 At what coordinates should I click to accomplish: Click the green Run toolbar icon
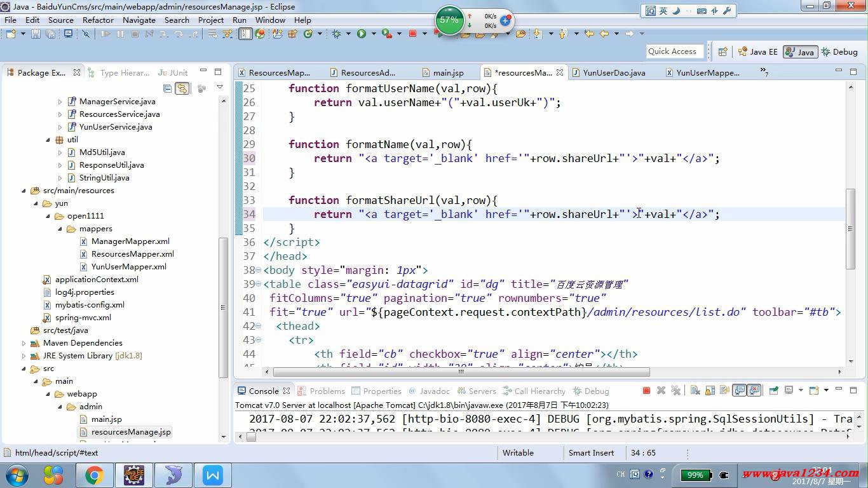[361, 34]
